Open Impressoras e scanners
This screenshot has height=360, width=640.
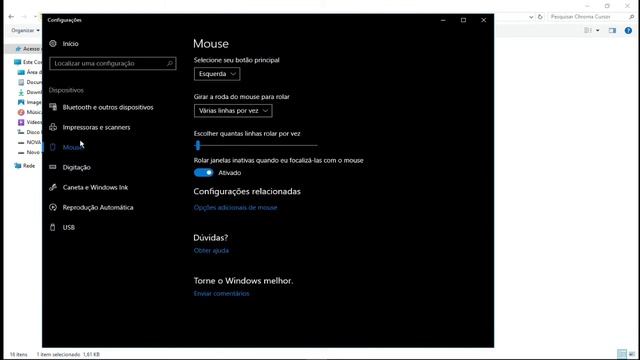pyautogui.click(x=96, y=127)
